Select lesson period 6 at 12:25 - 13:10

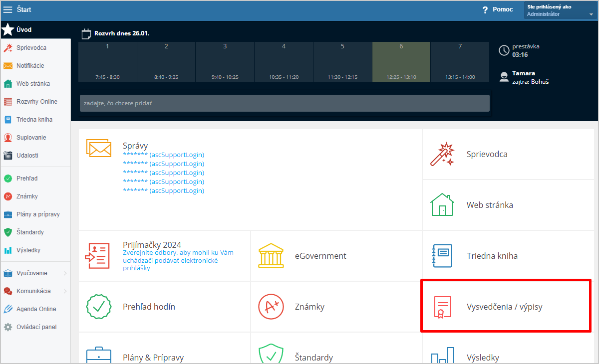point(401,62)
